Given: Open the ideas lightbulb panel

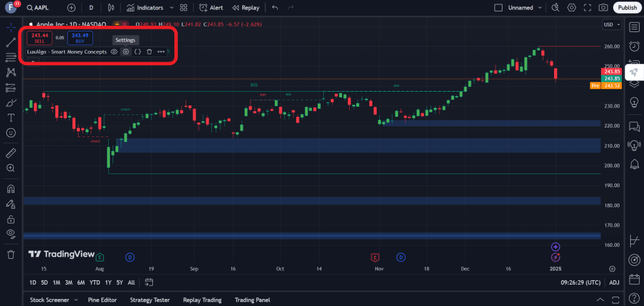Looking at the screenshot, I should 634,102.
